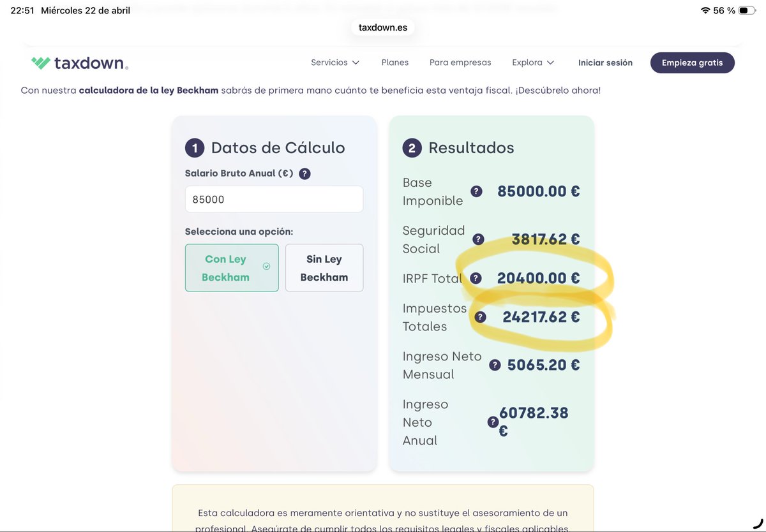This screenshot has height=532, width=766.
Task: Tap the Miércoles 22 de abril date
Action: (86, 10)
